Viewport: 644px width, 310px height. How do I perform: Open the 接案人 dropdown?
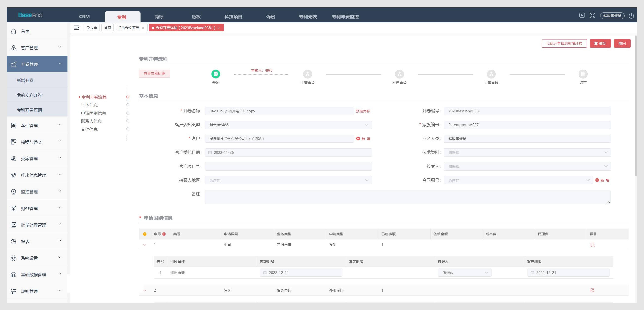pos(527,166)
